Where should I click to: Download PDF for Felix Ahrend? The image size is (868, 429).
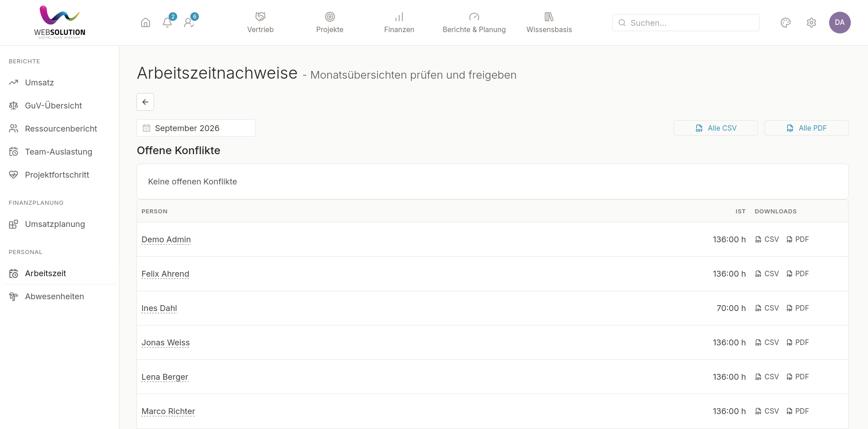tap(798, 274)
